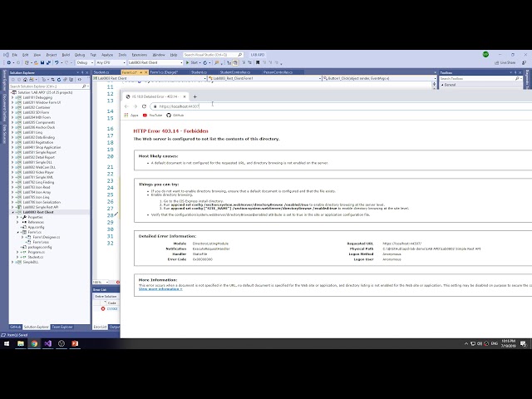
Task: Expand the References node
Action: [x=17, y=222]
